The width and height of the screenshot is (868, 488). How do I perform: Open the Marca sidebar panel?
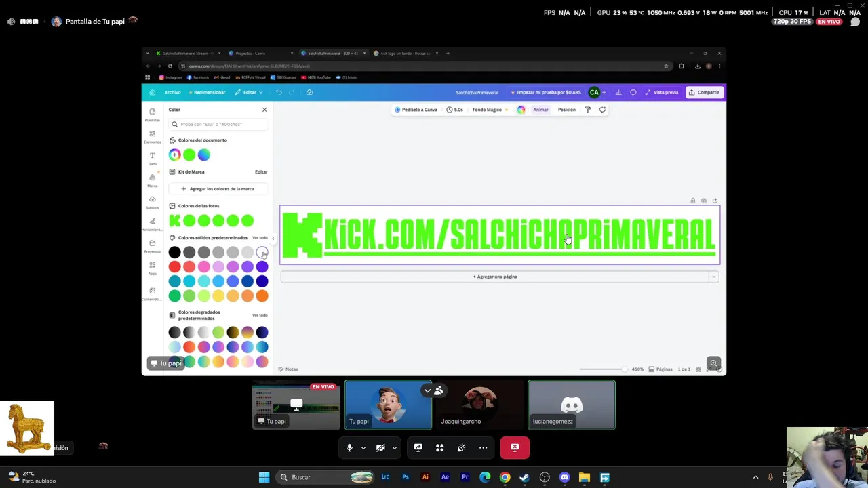pos(152,180)
